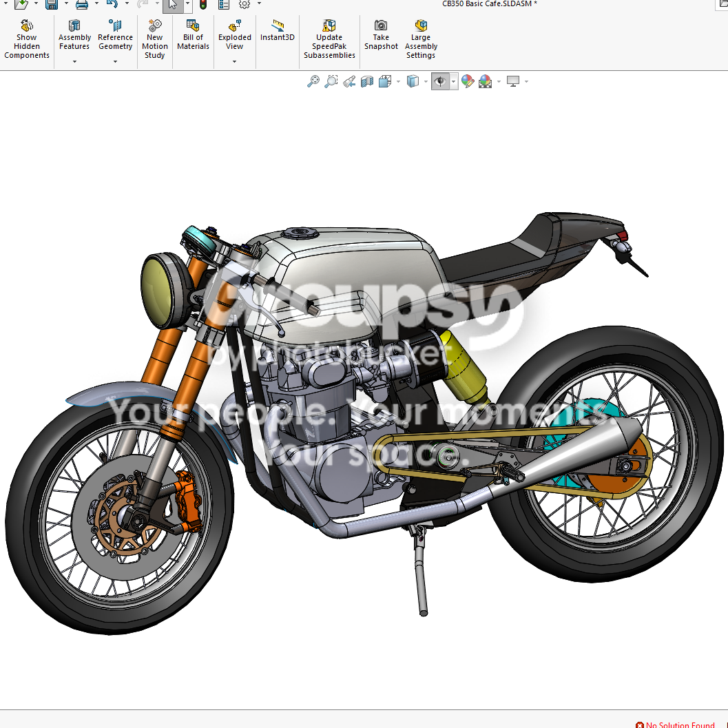This screenshot has width=728, height=728.
Task: Print the document
Action: coord(82,5)
